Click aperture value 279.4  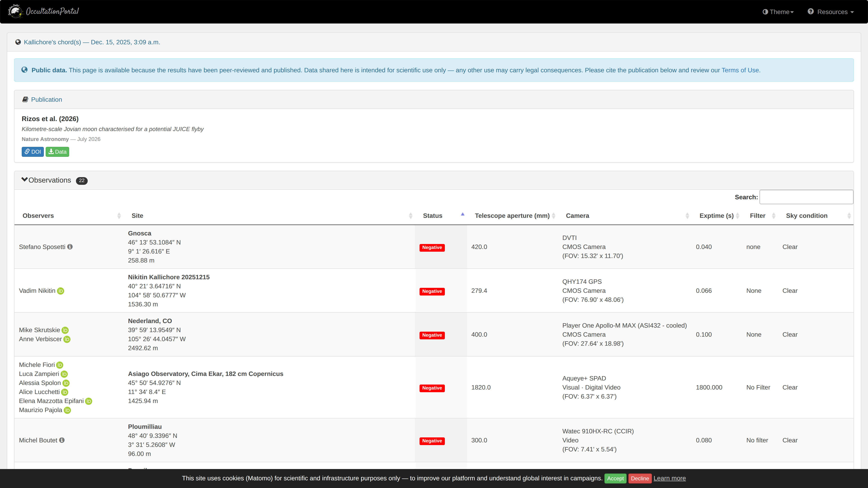[x=479, y=291]
